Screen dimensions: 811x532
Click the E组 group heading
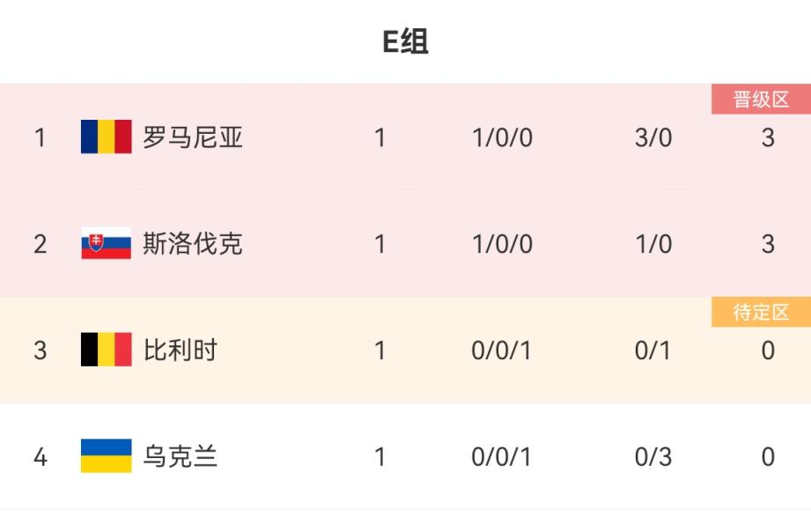point(405,41)
